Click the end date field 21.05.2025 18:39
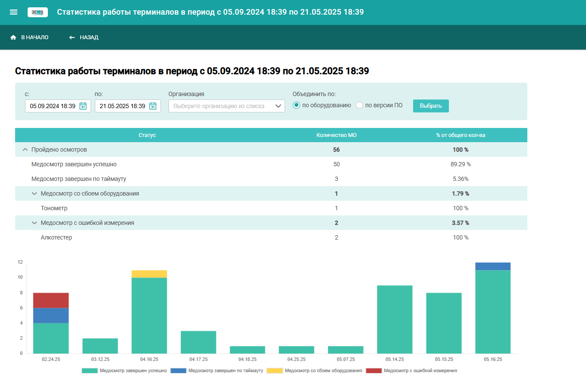This screenshot has height=392, width=586. (128, 106)
